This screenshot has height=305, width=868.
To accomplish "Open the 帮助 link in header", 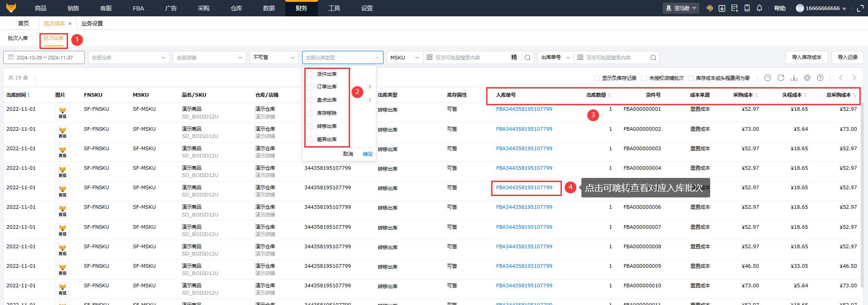I will tap(780, 8).
